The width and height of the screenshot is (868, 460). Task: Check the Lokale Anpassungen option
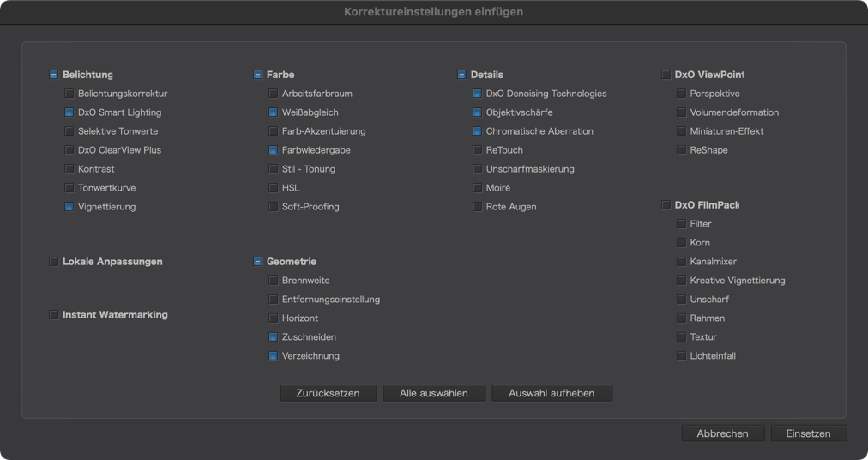click(54, 262)
